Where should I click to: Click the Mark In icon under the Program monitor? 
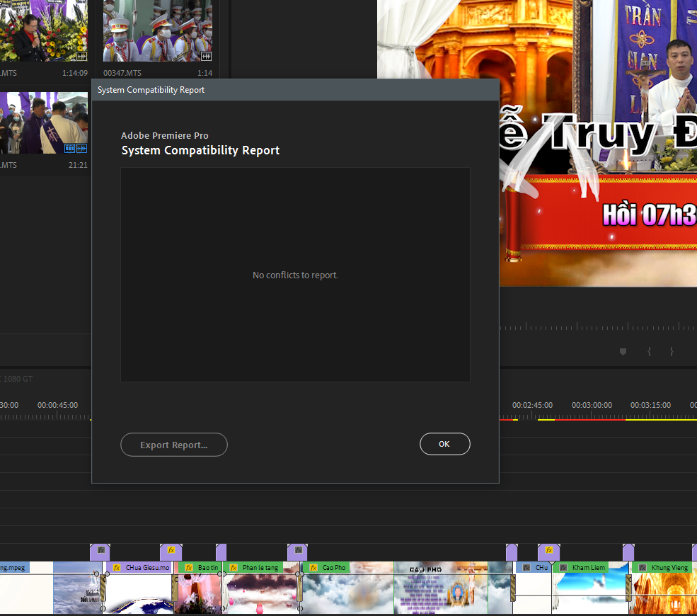[650, 351]
